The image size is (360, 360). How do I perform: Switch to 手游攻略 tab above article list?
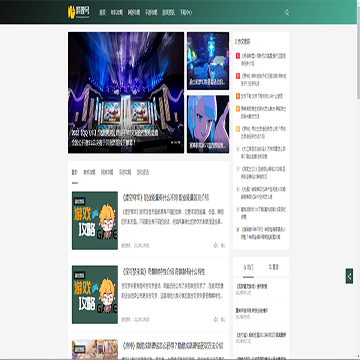coord(125,172)
